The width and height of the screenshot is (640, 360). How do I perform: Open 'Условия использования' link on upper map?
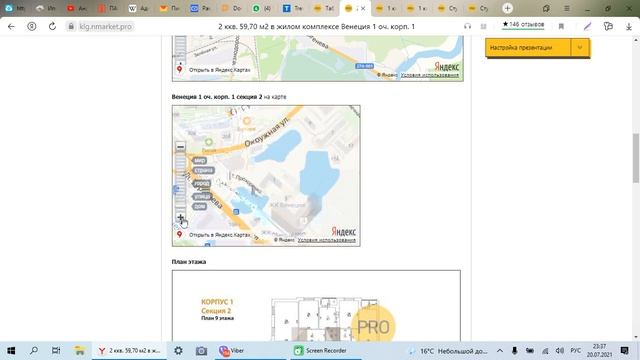point(430,75)
